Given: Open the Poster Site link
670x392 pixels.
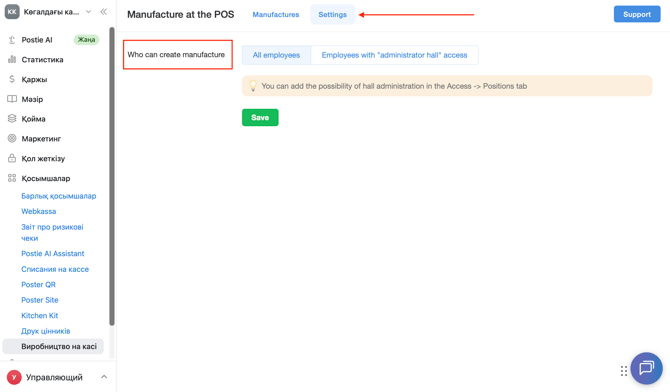Looking at the screenshot, I should pos(40,300).
